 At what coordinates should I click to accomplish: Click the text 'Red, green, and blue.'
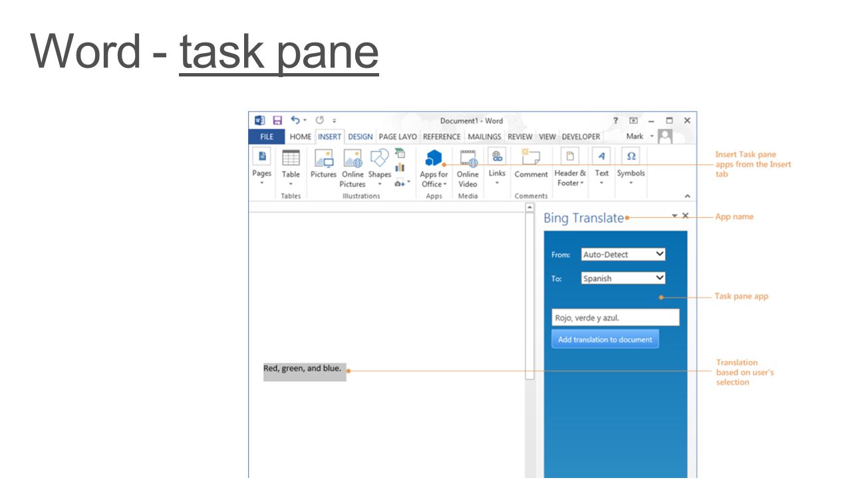click(x=303, y=368)
